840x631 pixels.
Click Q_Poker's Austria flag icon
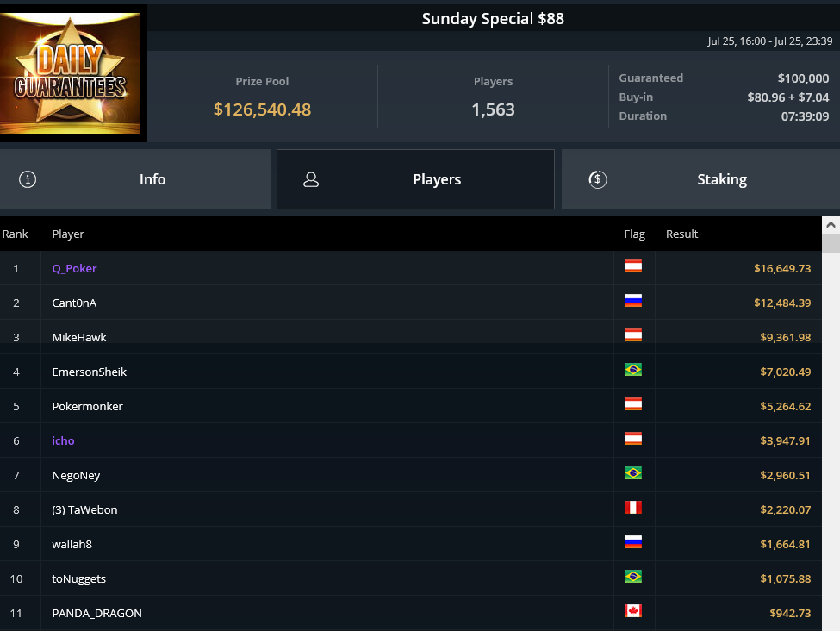[x=632, y=266]
